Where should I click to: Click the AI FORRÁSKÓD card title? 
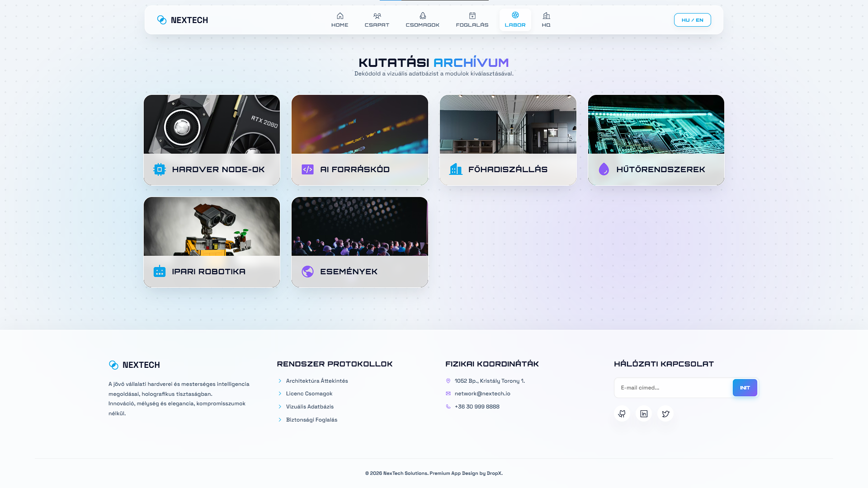click(355, 169)
